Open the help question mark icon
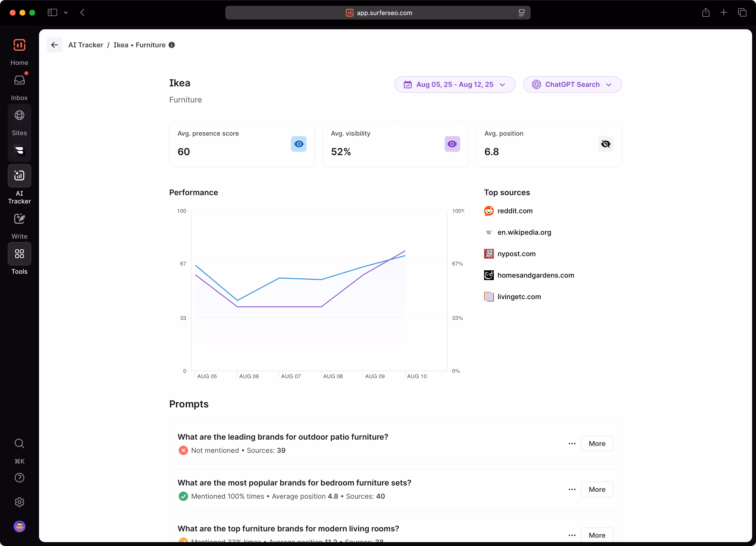 pos(19,478)
